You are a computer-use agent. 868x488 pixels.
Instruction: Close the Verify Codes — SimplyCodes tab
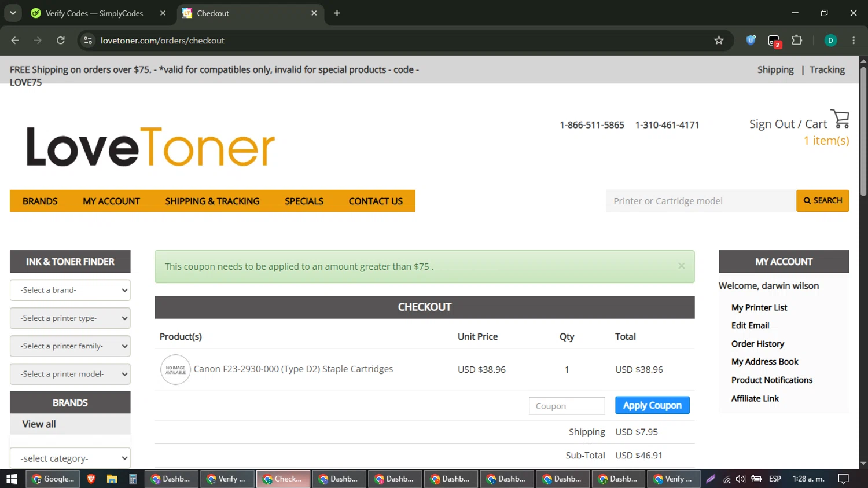coord(163,13)
